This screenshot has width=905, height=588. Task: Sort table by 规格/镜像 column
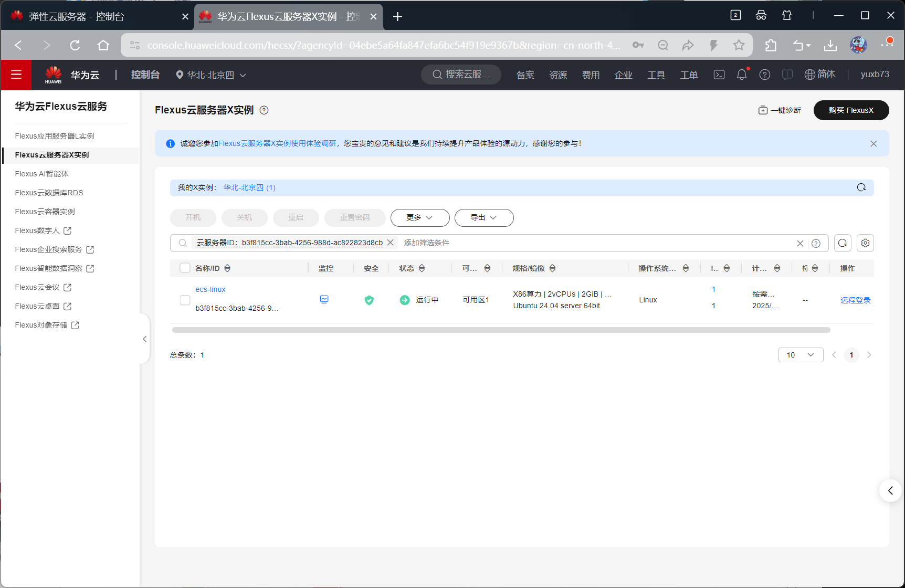tap(552, 268)
